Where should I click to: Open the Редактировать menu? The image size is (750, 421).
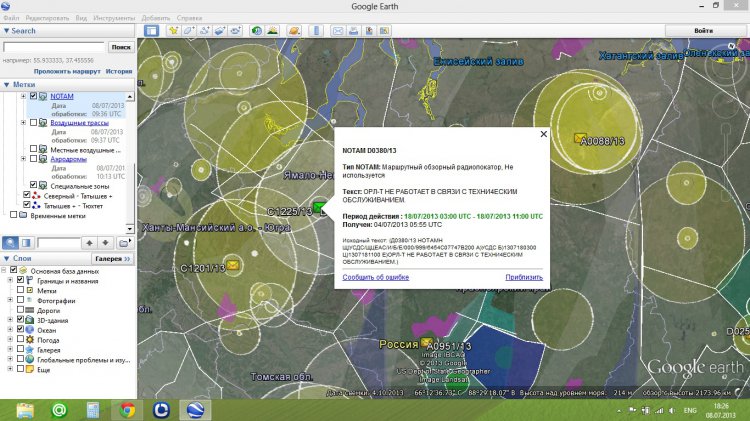click(x=47, y=18)
